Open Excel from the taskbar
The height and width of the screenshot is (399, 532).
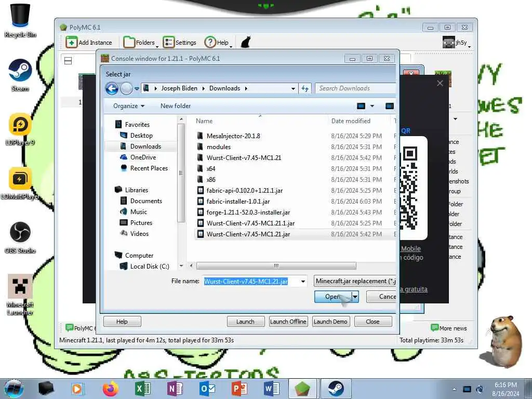point(142,389)
